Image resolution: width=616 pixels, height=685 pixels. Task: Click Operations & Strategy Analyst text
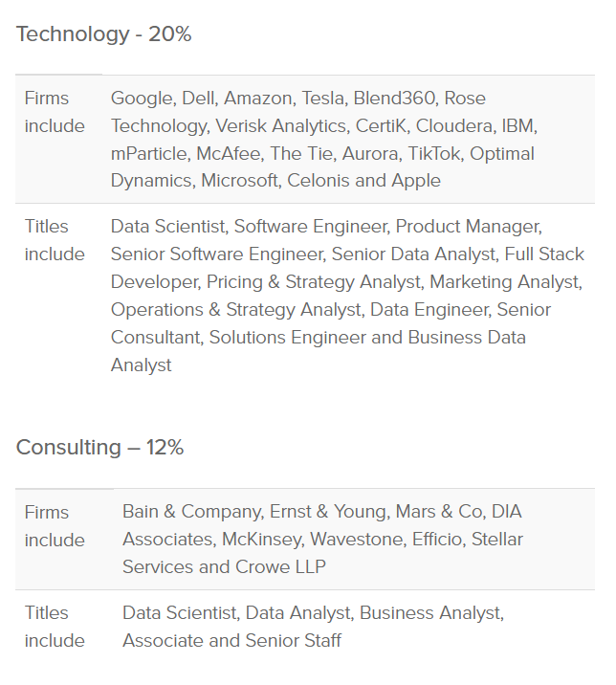coord(236,310)
